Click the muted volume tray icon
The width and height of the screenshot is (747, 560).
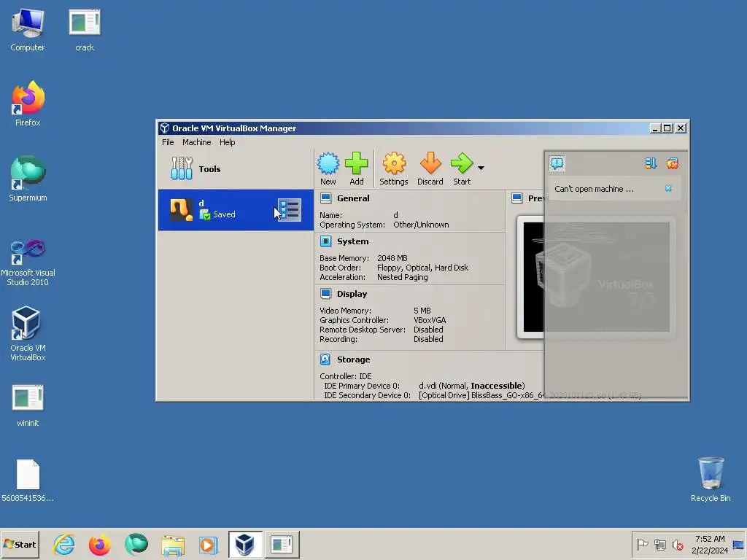click(x=678, y=544)
